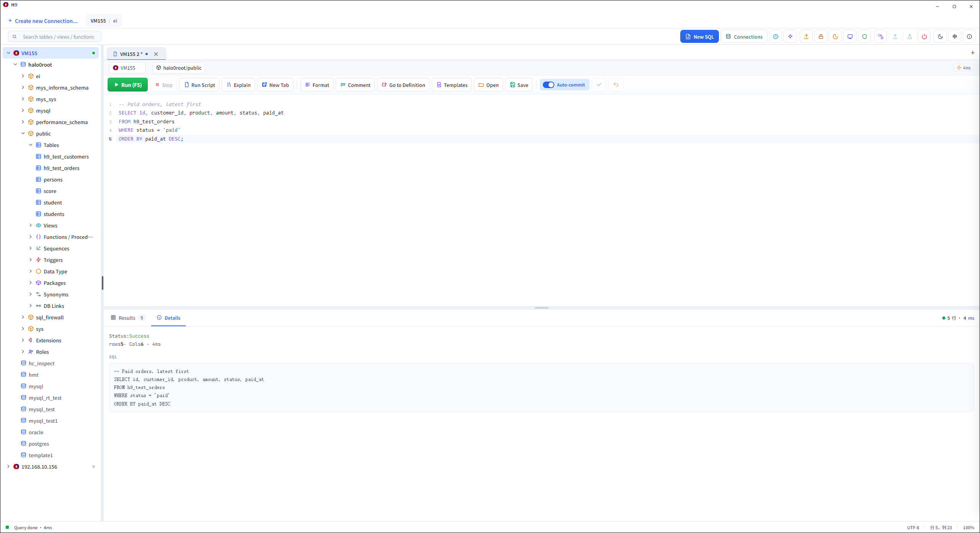The height and width of the screenshot is (533, 980).
Task: Expand the Views node
Action: point(31,226)
